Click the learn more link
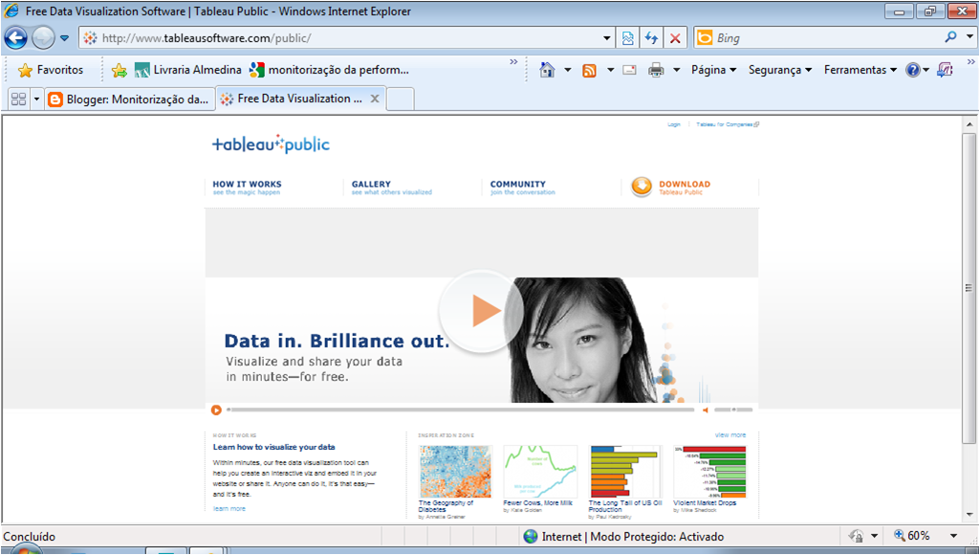Screen dimensions: 980x555 229,509
